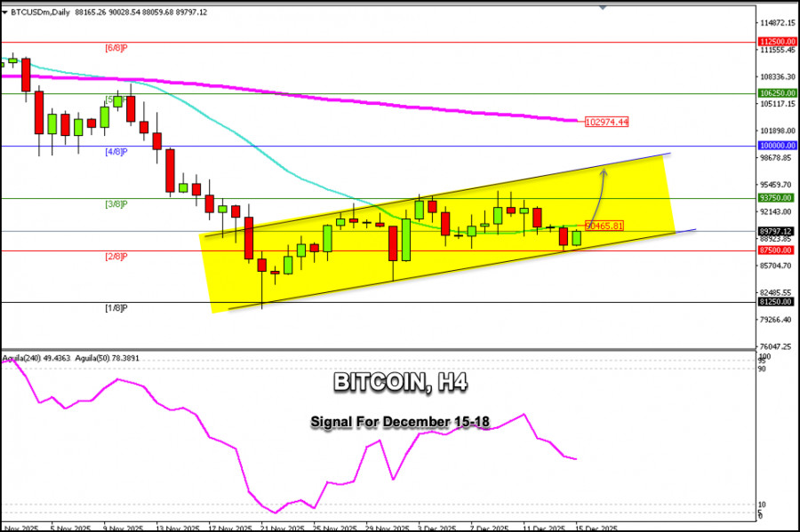The width and height of the screenshot is (800, 532).
Task: Click the 7 Dec 2025 date label
Action: point(491,528)
